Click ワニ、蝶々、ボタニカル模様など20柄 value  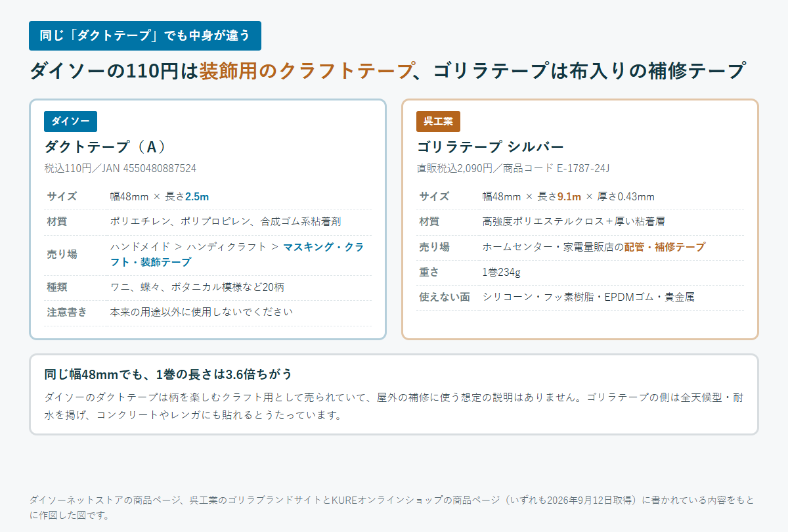(197, 287)
